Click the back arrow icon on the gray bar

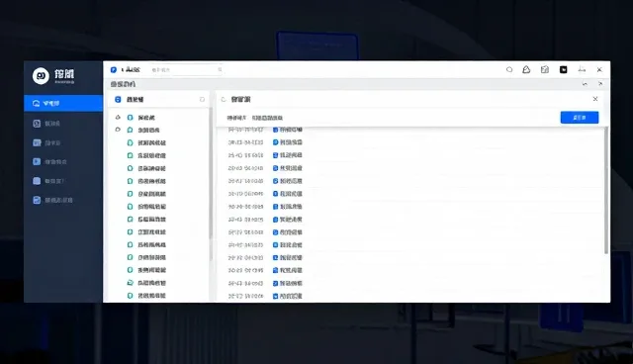pos(585,84)
